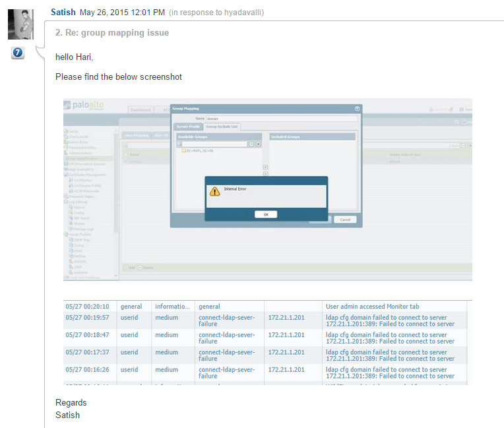The image size is (504, 428).
Task: Click Satish's avatar photo
Action: [20, 24]
